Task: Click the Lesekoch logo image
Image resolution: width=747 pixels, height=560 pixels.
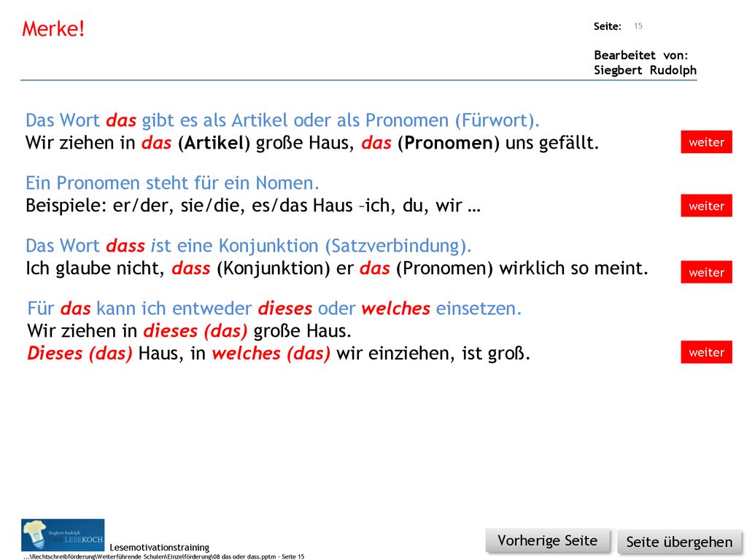Action: click(63, 535)
